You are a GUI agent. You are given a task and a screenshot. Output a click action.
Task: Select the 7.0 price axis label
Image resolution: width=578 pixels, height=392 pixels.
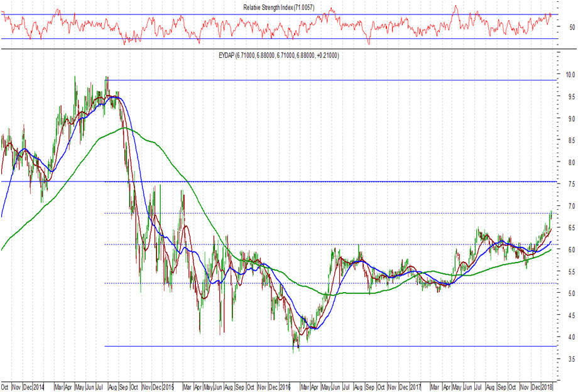coord(571,206)
